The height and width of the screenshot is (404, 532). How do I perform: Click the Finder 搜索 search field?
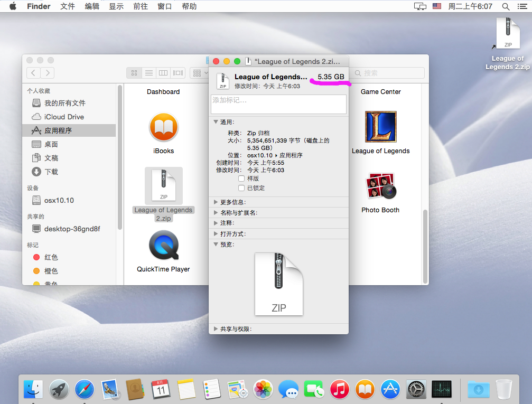(387, 73)
